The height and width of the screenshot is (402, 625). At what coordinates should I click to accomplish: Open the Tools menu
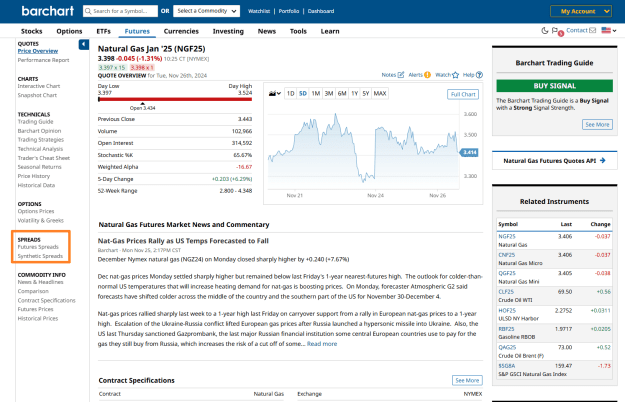[x=298, y=31]
